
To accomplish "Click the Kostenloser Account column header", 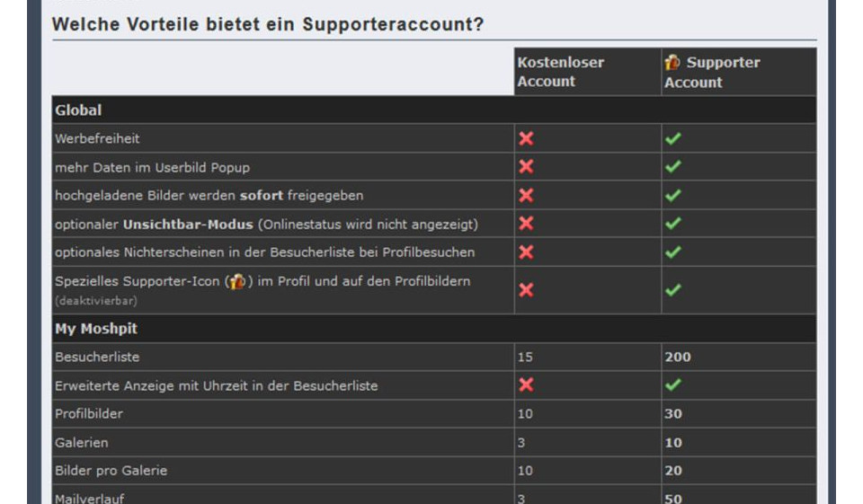I will point(560,72).
